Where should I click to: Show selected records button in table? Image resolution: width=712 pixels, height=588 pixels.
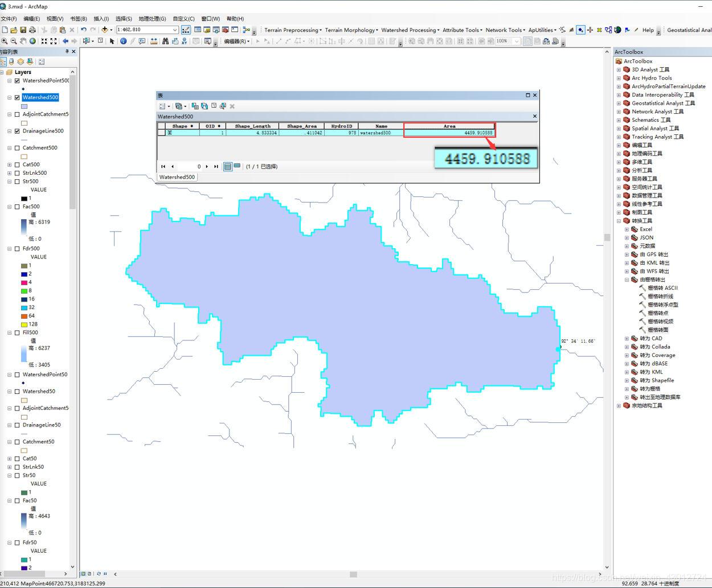[x=237, y=166]
